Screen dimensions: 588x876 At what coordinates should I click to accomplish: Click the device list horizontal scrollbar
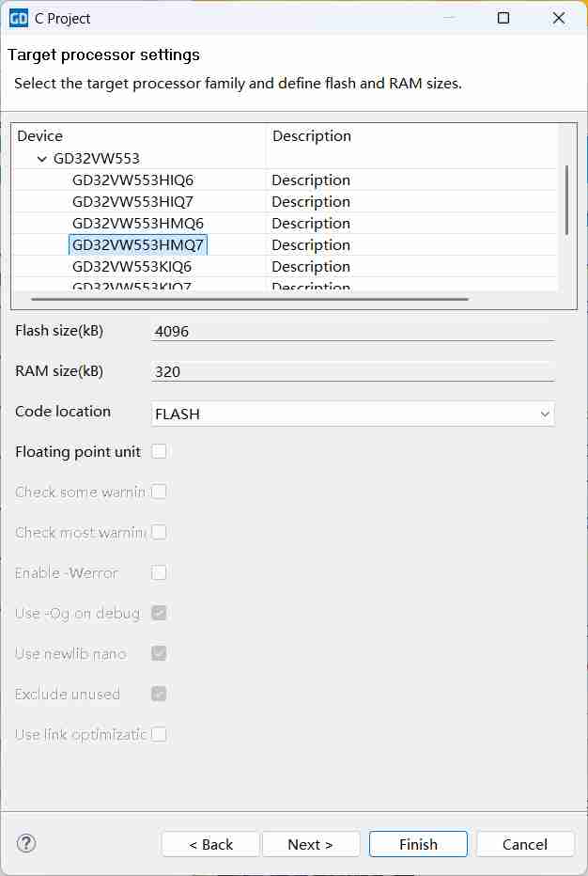[250, 300]
